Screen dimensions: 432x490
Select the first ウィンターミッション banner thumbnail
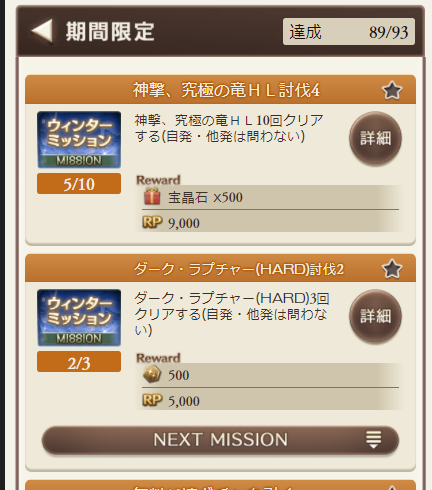point(79,140)
